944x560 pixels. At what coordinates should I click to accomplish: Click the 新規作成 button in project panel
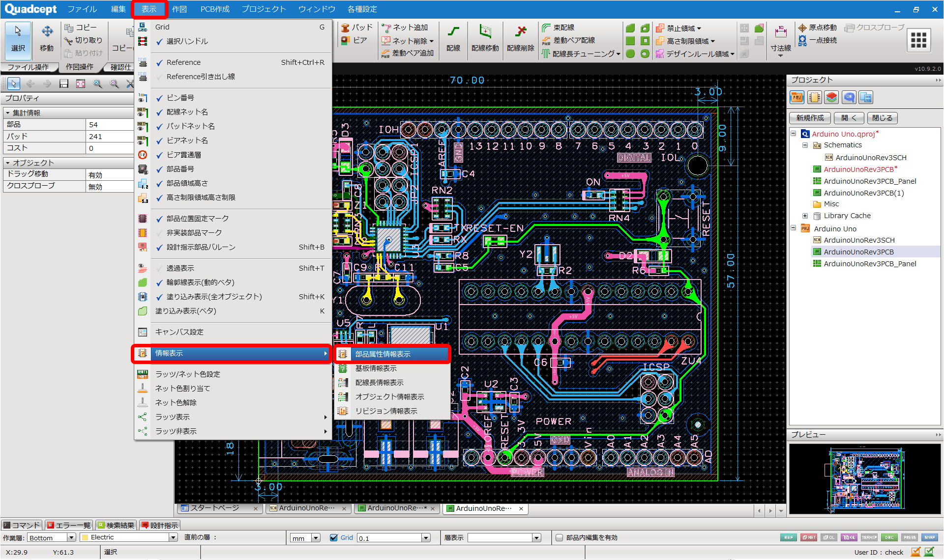pos(809,118)
